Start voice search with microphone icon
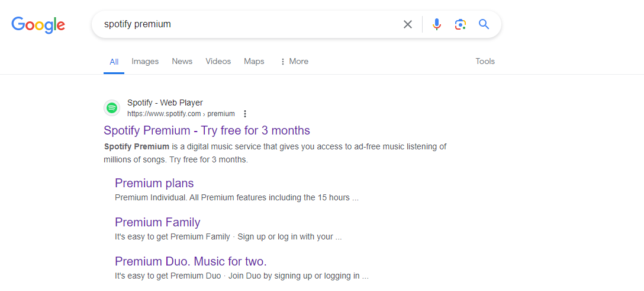 (437, 24)
